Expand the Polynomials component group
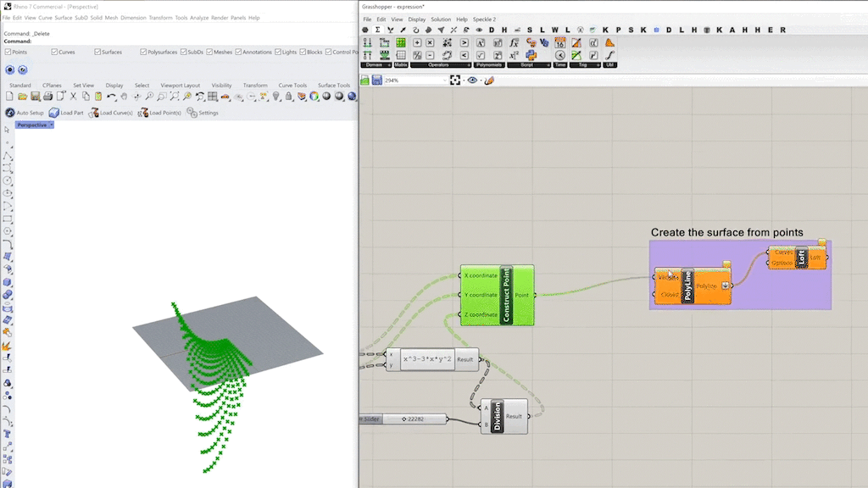Viewport: 868px width, 488px height. coord(489,64)
